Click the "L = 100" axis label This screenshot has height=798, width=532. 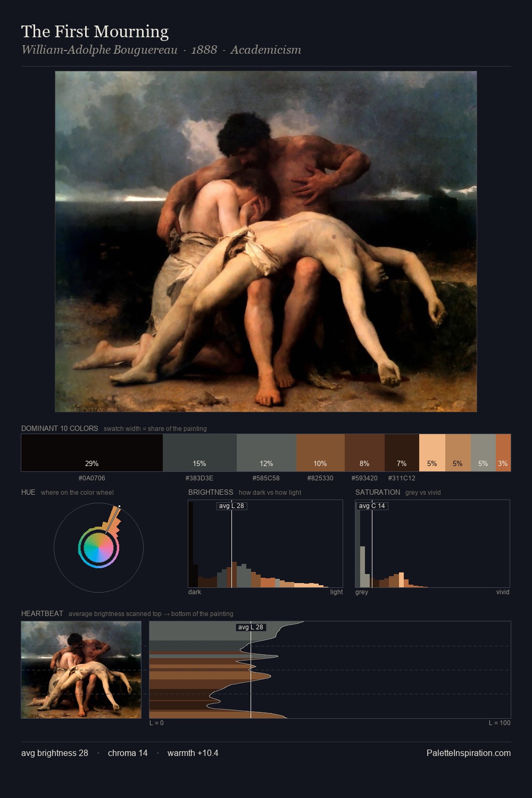pyautogui.click(x=500, y=723)
